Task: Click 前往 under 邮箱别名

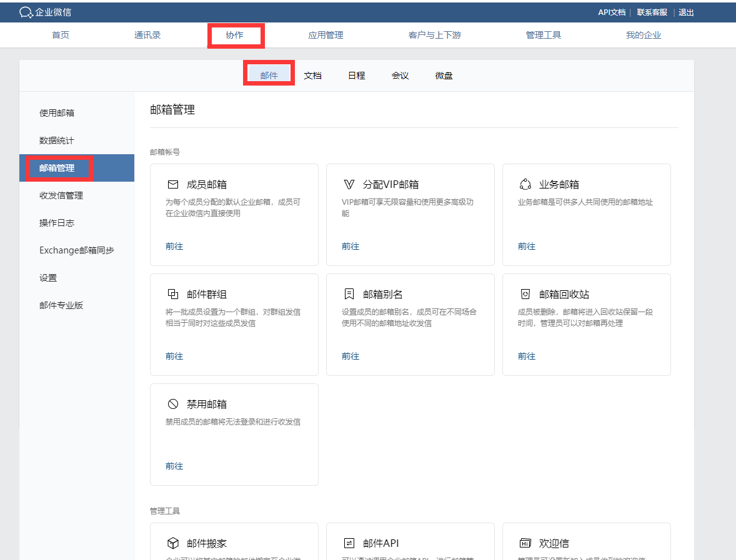Action: (350, 356)
